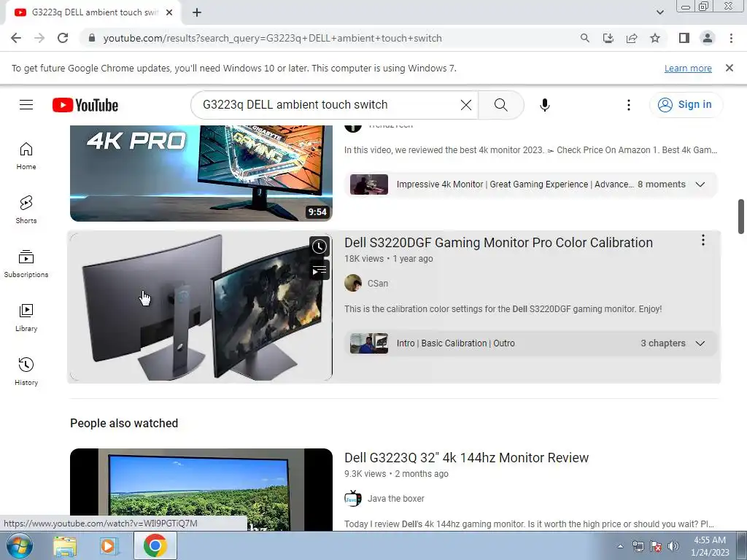Play the Dell curved monitor thumbnail video
The width and height of the screenshot is (747, 560).
coord(201,307)
